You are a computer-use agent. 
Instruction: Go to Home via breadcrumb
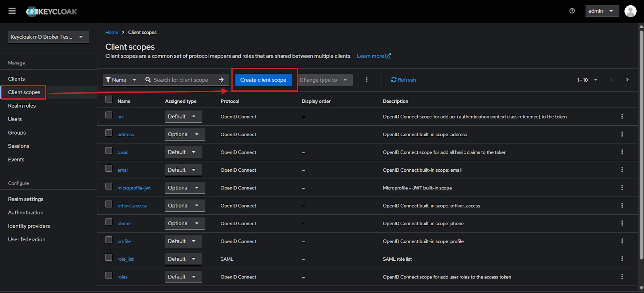click(111, 32)
